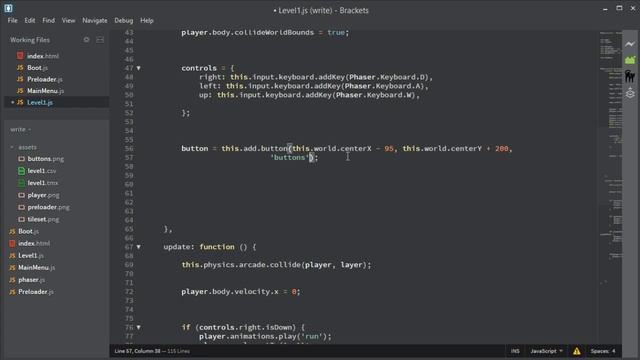Click the cat-figure extension icon in right toolbar
640x360 pixels.
[630, 76]
